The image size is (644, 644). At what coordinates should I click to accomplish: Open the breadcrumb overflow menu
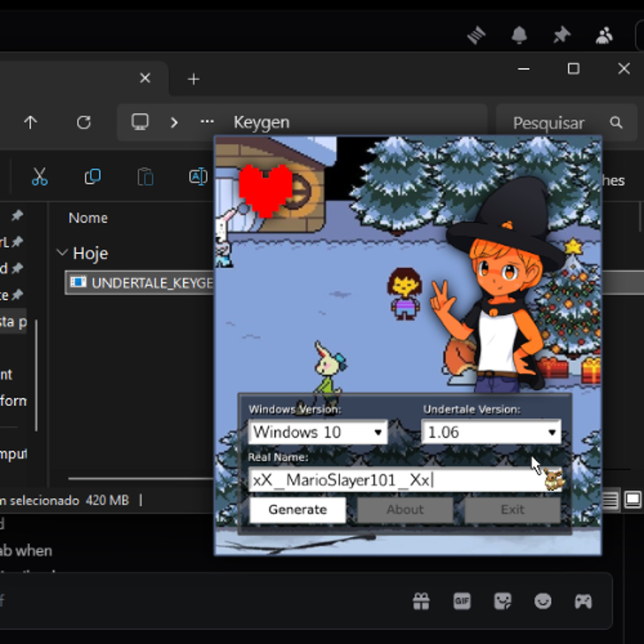click(x=206, y=122)
